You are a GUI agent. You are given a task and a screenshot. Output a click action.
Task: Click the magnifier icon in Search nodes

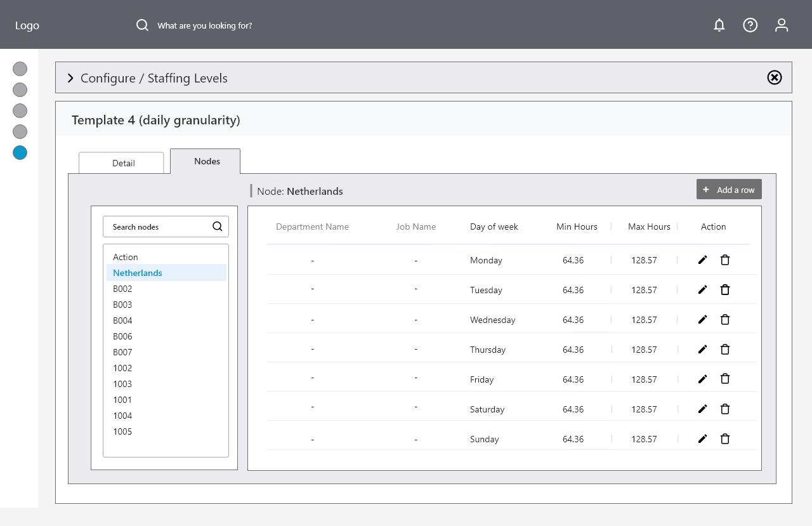click(x=218, y=227)
